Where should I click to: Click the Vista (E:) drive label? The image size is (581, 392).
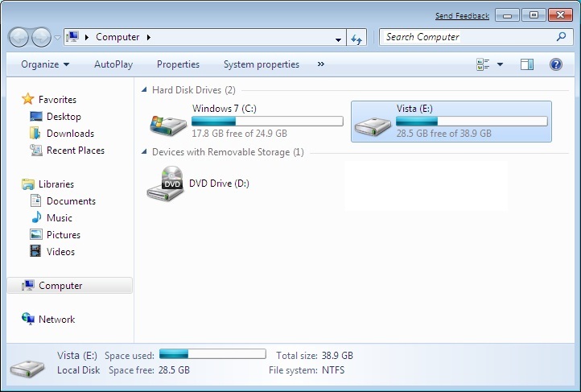tap(414, 109)
